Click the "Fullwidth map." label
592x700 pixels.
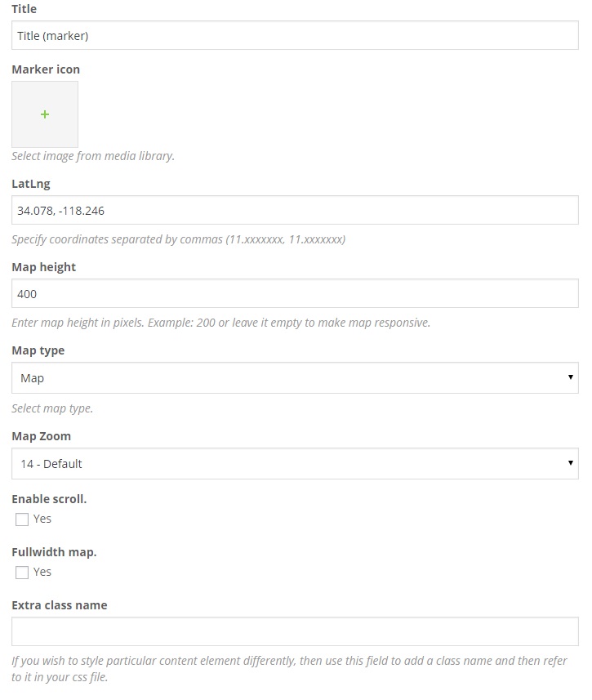54,552
